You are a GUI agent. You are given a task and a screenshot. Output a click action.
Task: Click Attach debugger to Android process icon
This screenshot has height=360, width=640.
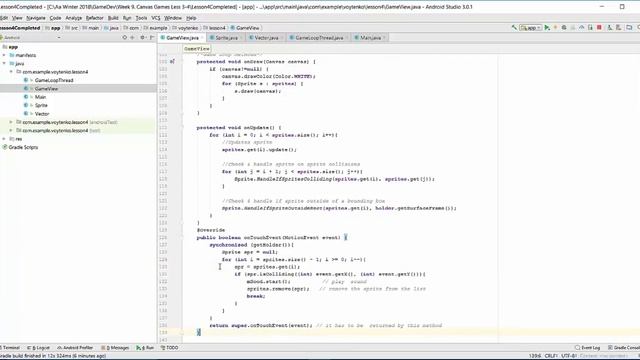click(590, 28)
